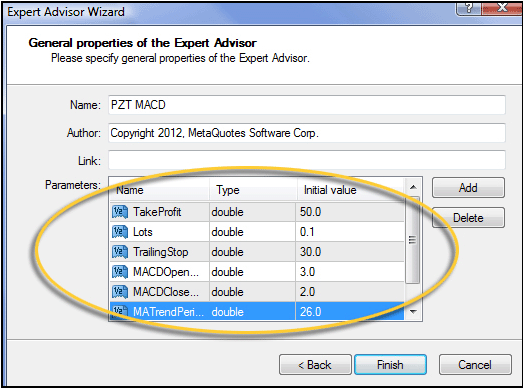This screenshot has width=523, height=388.
Task: Click the MACDOpen parameter icon
Action: (120, 272)
